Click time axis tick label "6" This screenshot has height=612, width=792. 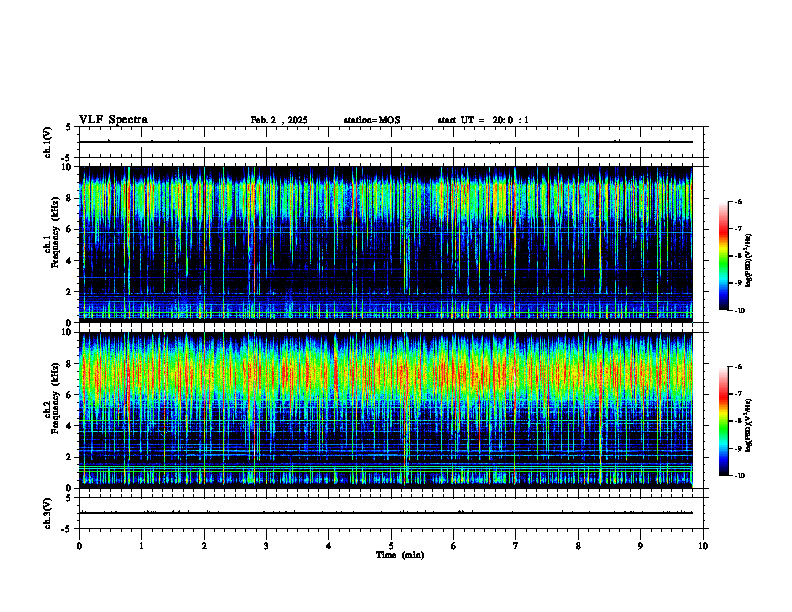click(453, 546)
